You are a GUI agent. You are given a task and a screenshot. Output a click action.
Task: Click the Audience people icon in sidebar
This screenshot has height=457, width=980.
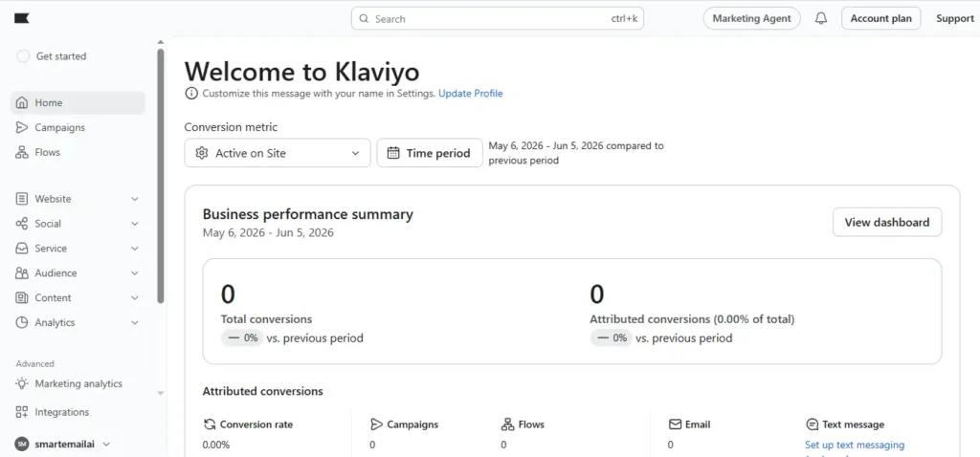pyautogui.click(x=22, y=273)
